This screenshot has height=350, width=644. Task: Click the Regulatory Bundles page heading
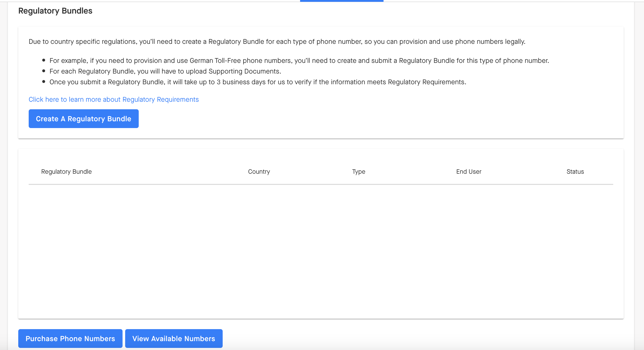coord(55,11)
